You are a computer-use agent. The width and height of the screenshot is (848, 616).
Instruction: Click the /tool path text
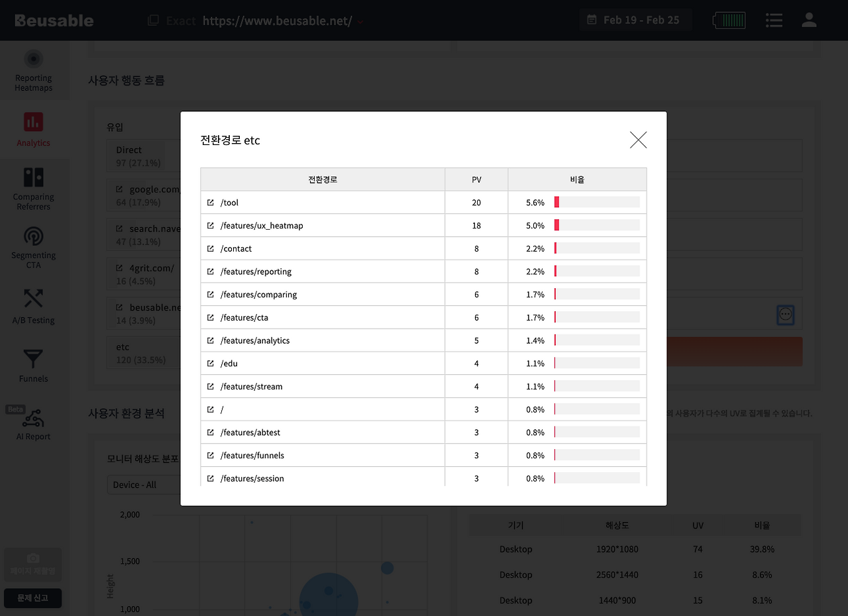pos(229,203)
